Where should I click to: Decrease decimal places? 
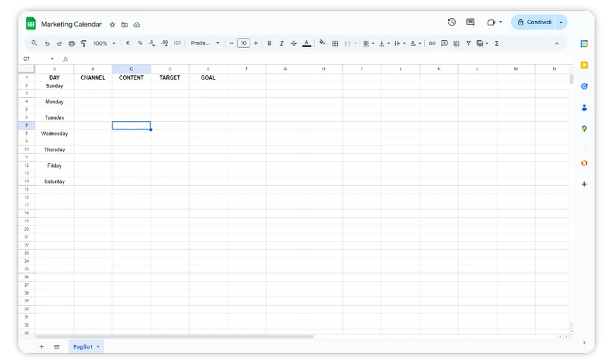pos(152,44)
